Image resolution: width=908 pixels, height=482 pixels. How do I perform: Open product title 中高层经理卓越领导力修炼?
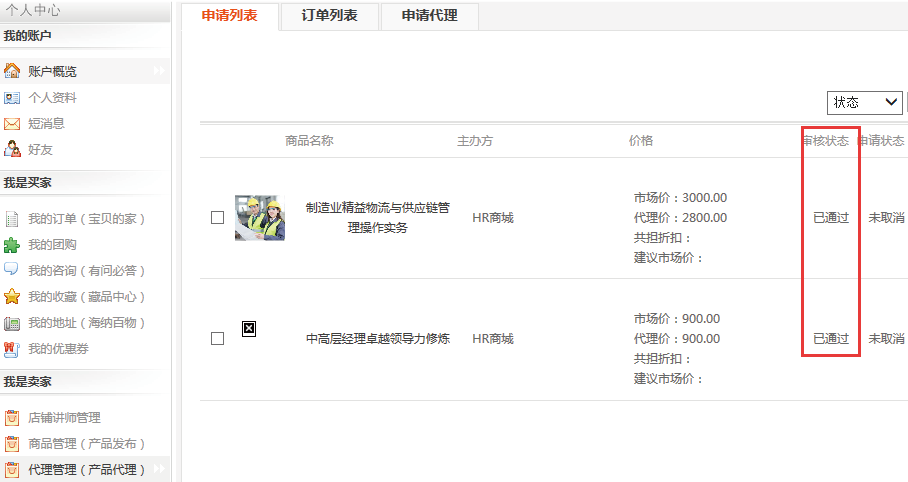pyautogui.click(x=377, y=339)
